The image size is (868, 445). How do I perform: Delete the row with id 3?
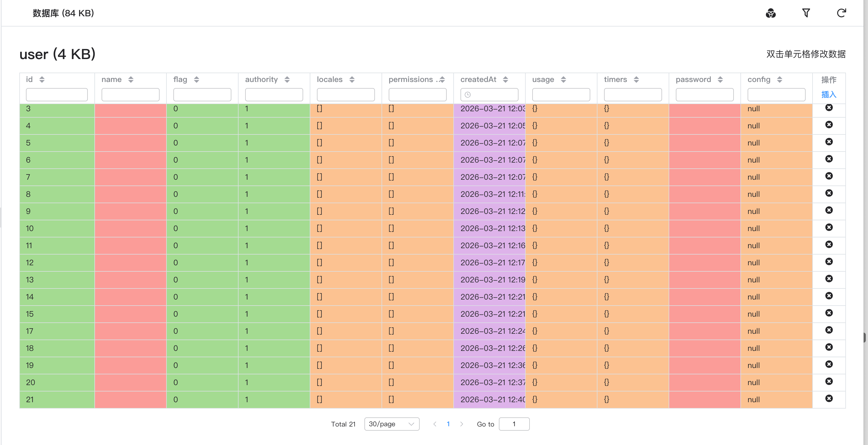pos(829,108)
